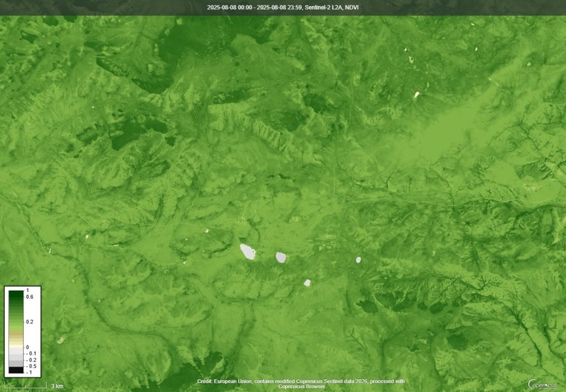This screenshot has height=392, width=566.
Task: Click the "0.6" legend label
Action: click(30, 297)
